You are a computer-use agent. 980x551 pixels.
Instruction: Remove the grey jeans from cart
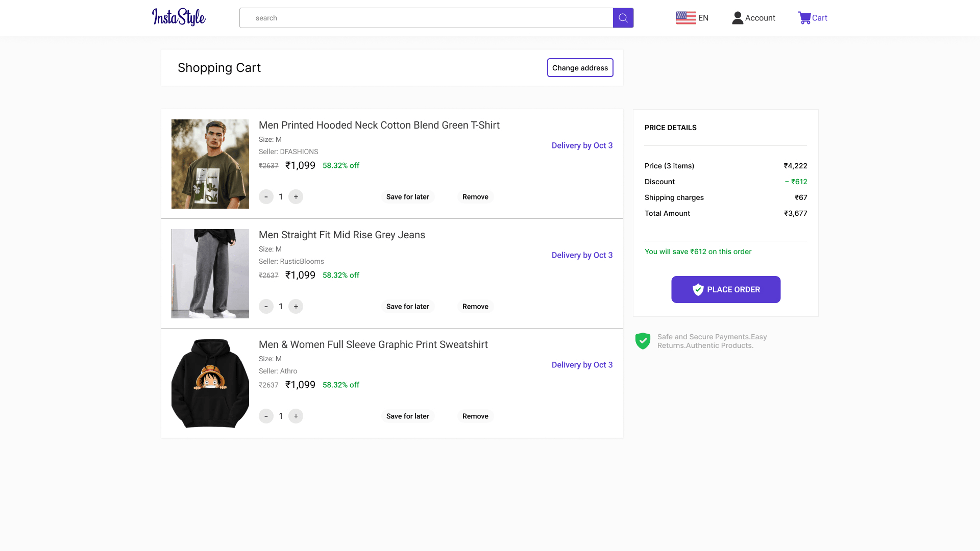click(x=475, y=306)
